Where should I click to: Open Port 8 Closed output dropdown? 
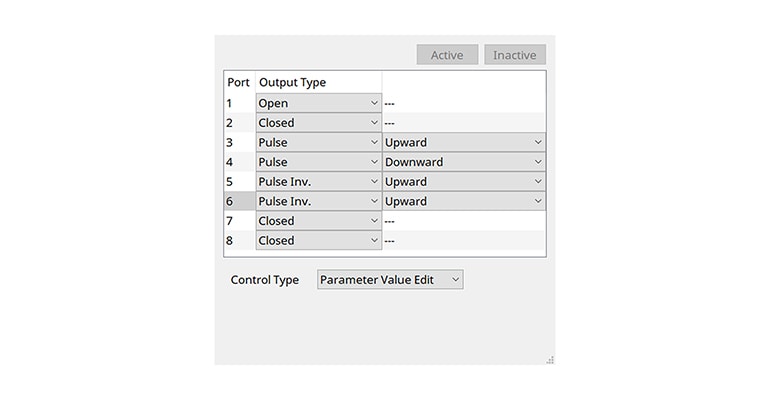[x=318, y=240]
